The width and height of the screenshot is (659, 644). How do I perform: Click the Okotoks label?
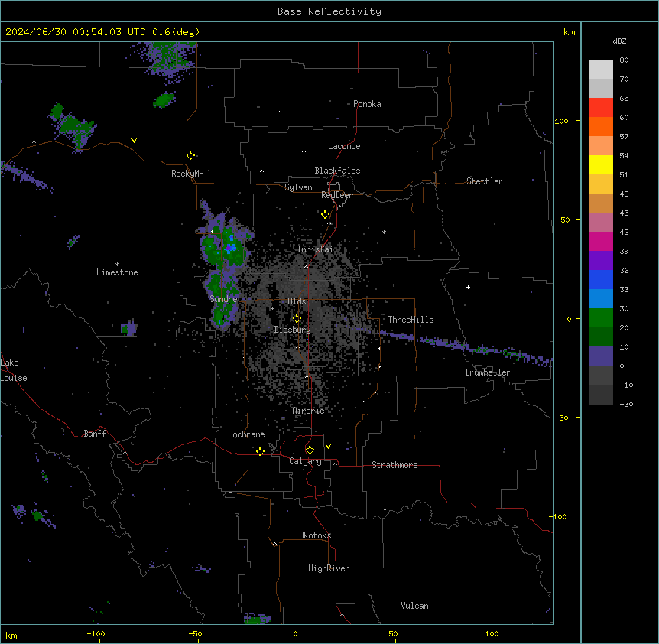pos(315,535)
